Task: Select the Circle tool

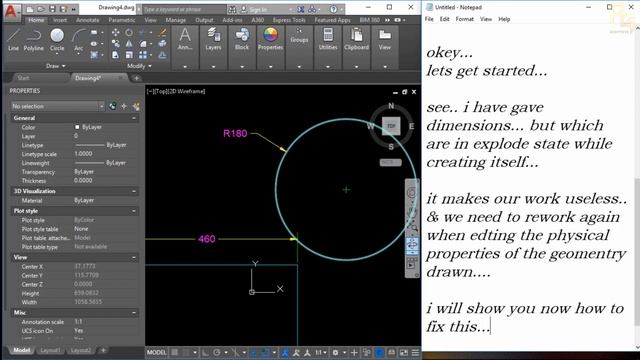Action: coord(57,40)
